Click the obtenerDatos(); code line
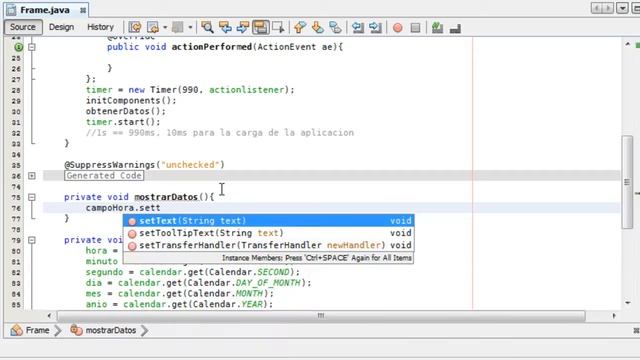Screen dimensions: 640x360 [125, 111]
